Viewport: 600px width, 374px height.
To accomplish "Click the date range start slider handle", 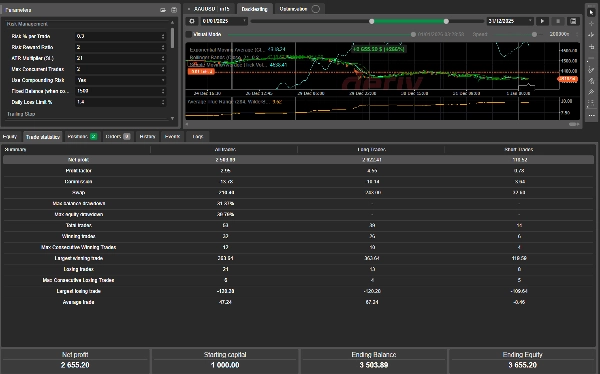I will pyautogui.click(x=372, y=21).
